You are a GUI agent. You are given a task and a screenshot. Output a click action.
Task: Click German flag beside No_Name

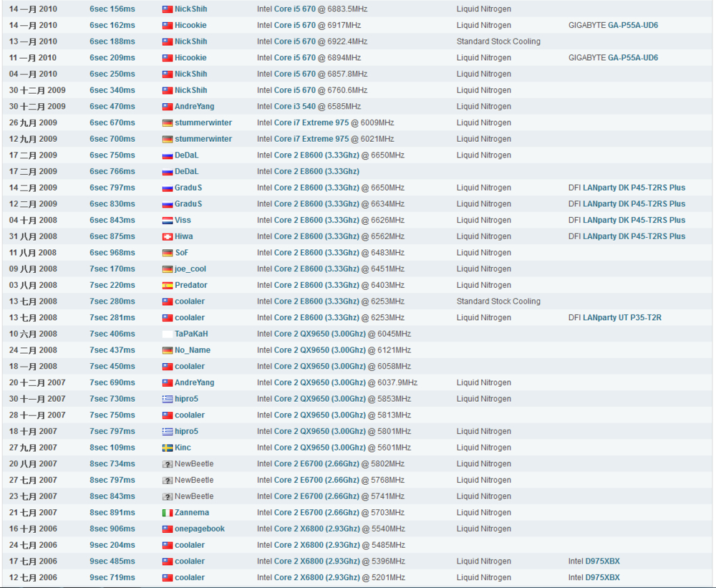pyautogui.click(x=167, y=350)
